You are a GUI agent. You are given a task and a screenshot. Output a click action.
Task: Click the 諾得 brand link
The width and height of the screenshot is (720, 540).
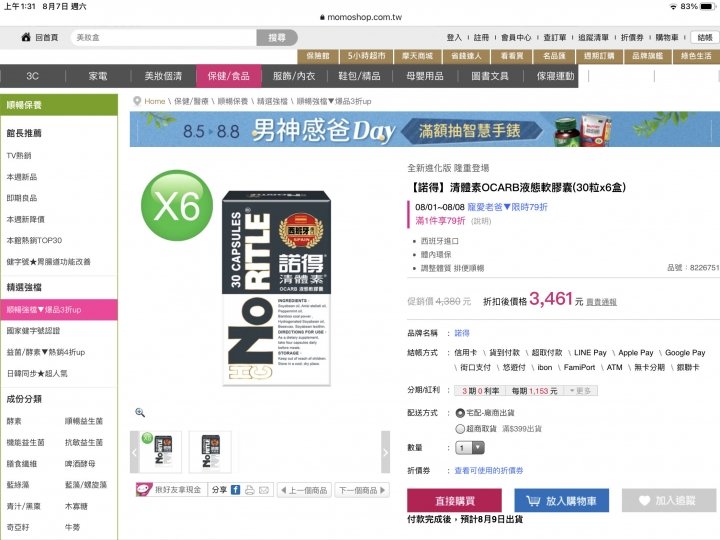pos(462,333)
